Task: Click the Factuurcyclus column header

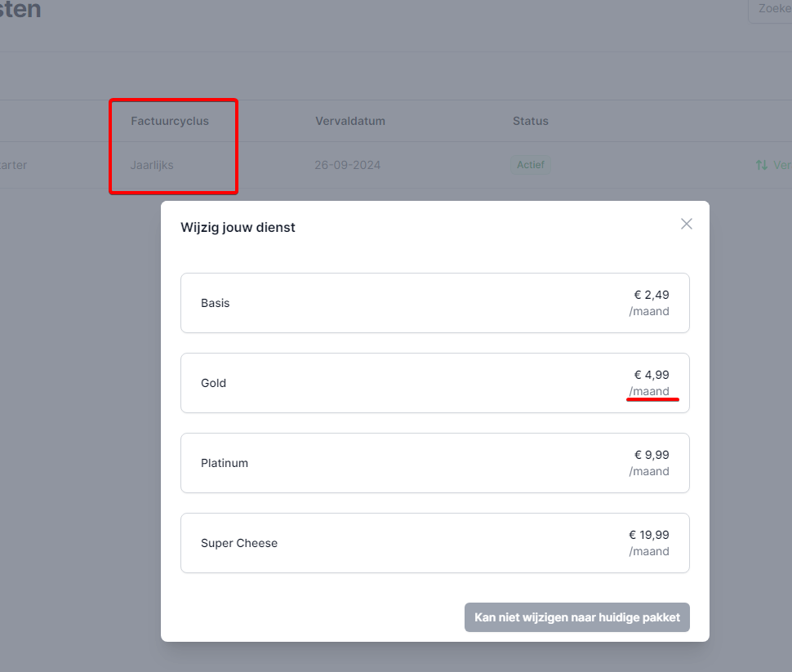Action: tap(170, 121)
